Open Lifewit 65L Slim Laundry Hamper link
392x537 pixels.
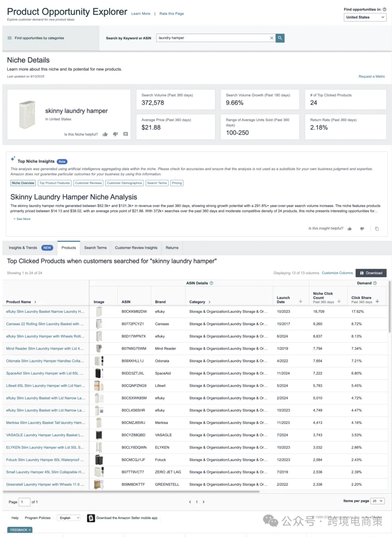click(46, 386)
